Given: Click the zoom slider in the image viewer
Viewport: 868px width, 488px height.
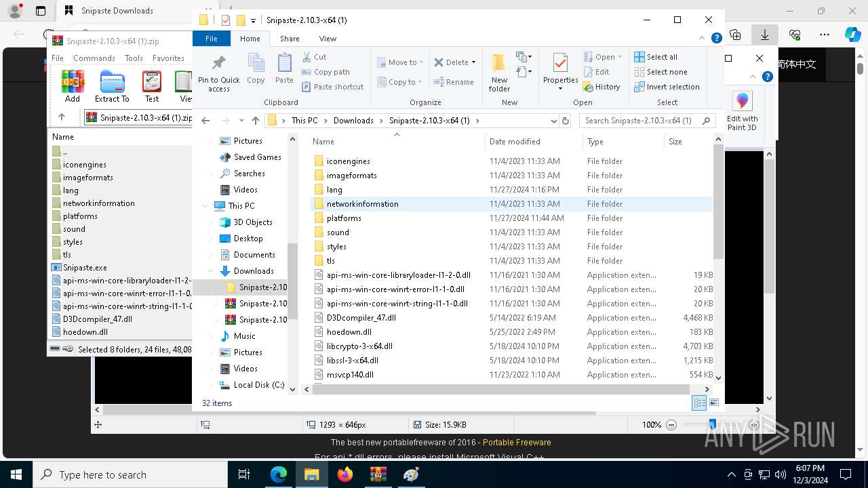Looking at the screenshot, I should [x=713, y=424].
